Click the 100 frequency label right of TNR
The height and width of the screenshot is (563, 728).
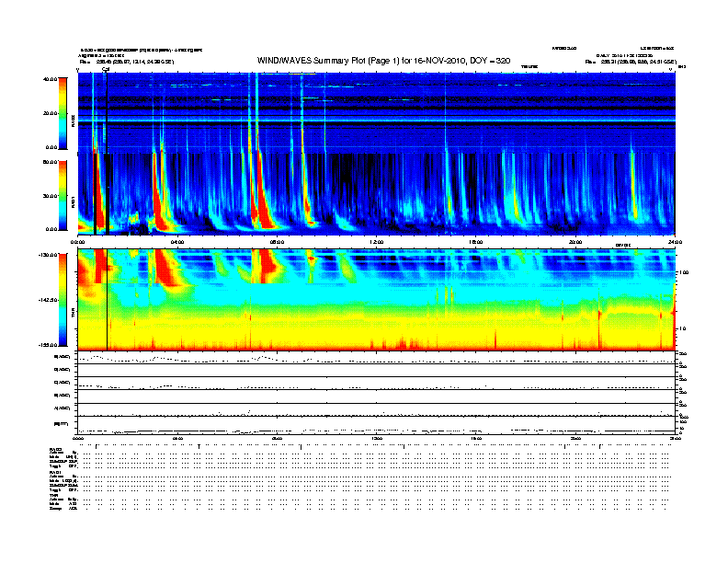point(683,273)
